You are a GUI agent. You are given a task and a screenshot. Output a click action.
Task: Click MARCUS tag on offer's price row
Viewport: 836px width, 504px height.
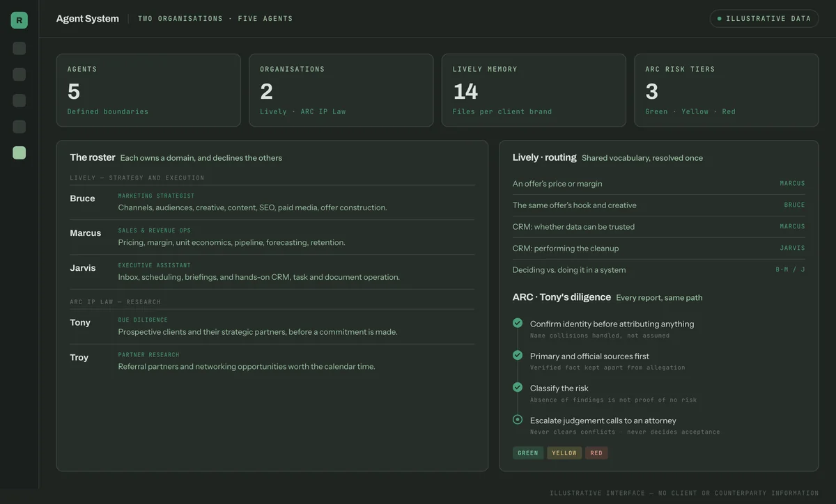[x=793, y=184]
